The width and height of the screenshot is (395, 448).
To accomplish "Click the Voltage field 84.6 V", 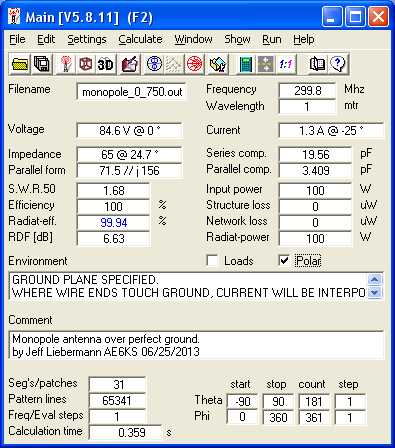I will point(130,130).
